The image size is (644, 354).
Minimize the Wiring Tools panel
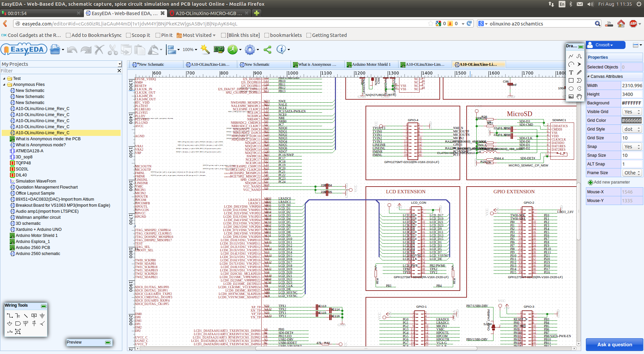[43, 306]
